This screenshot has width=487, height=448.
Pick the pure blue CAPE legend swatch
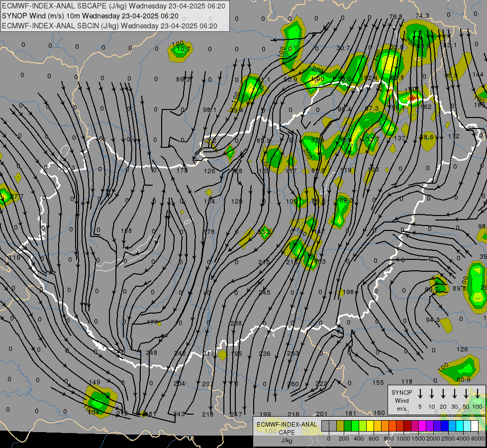point(444,426)
